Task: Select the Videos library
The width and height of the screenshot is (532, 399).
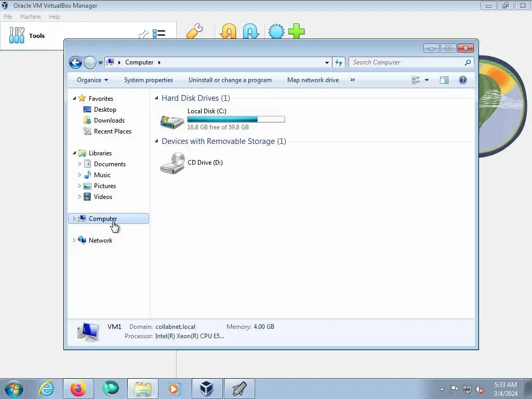Action: [x=103, y=197]
